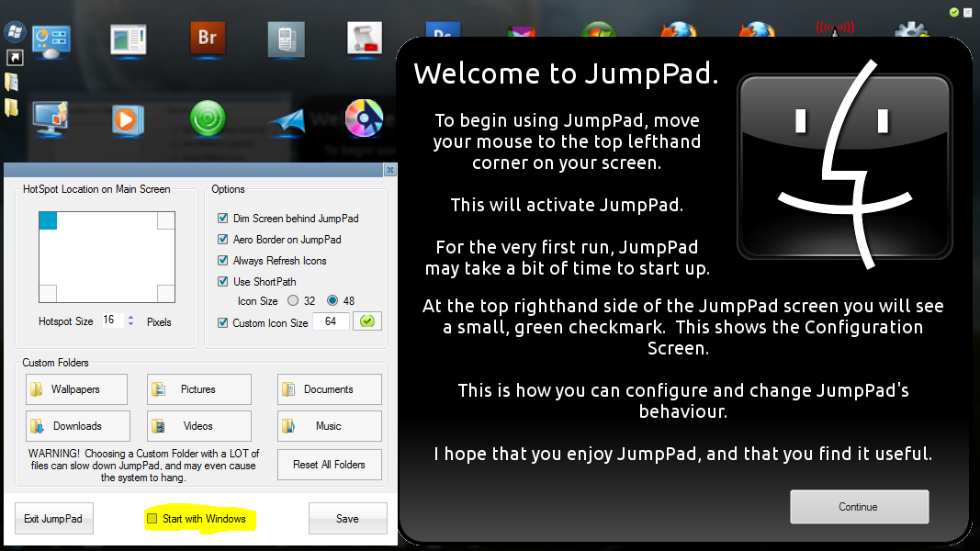Choose the Pictures custom folder button
The image size is (980, 551).
tap(199, 389)
